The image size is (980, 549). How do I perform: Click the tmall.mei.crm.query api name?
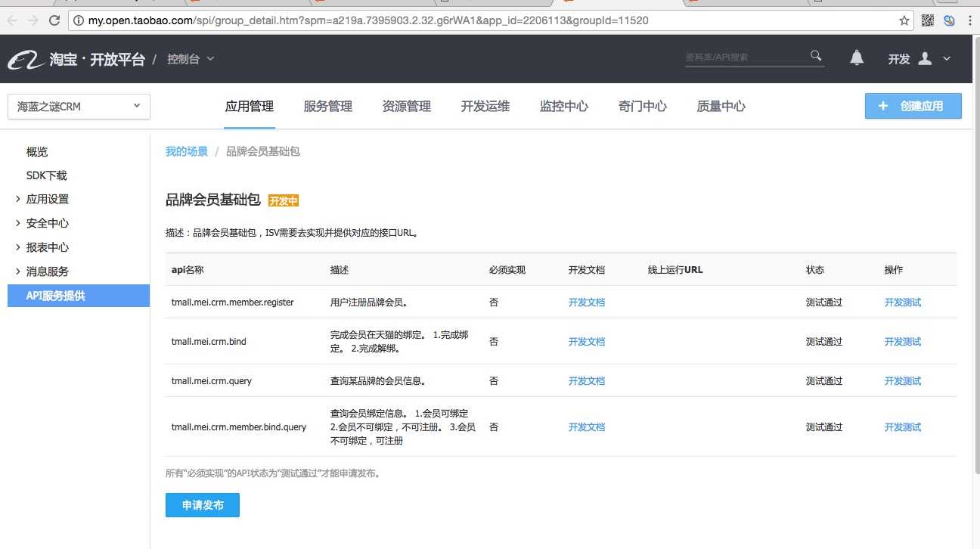click(x=212, y=381)
